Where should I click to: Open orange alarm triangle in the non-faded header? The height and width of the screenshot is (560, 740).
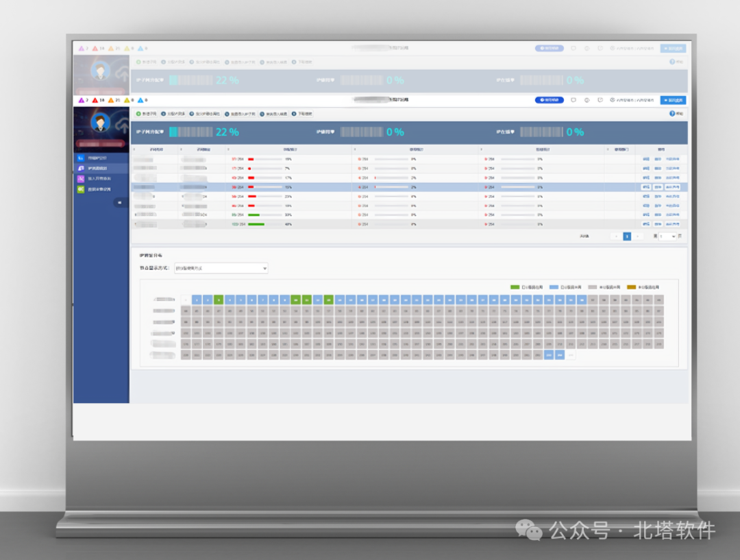111,100
